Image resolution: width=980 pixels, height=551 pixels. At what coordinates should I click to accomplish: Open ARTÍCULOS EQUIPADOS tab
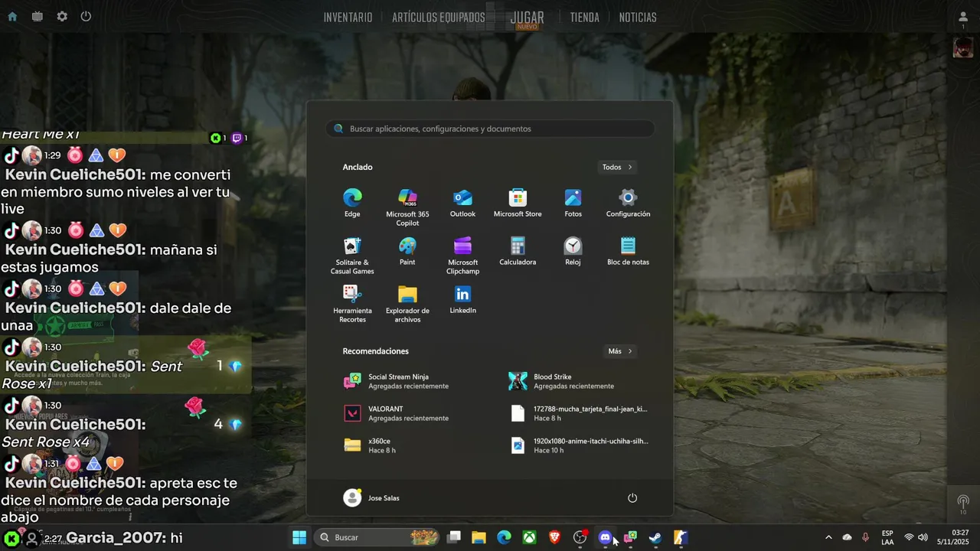[439, 18]
